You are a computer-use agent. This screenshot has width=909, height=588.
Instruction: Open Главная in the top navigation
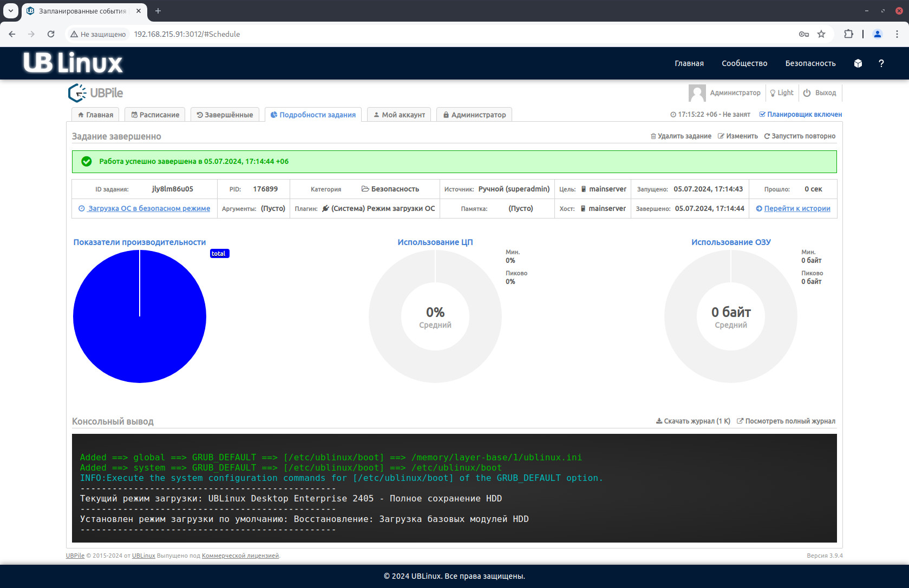pos(689,63)
